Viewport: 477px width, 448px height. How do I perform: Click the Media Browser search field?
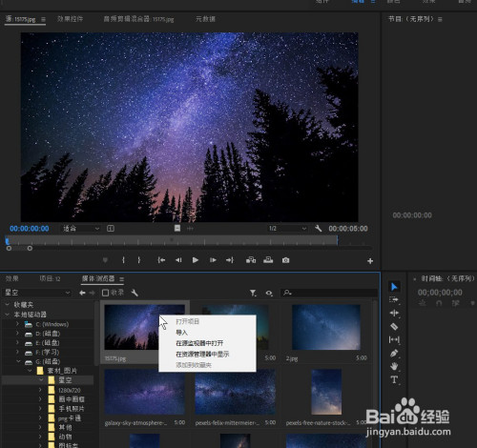click(x=329, y=293)
